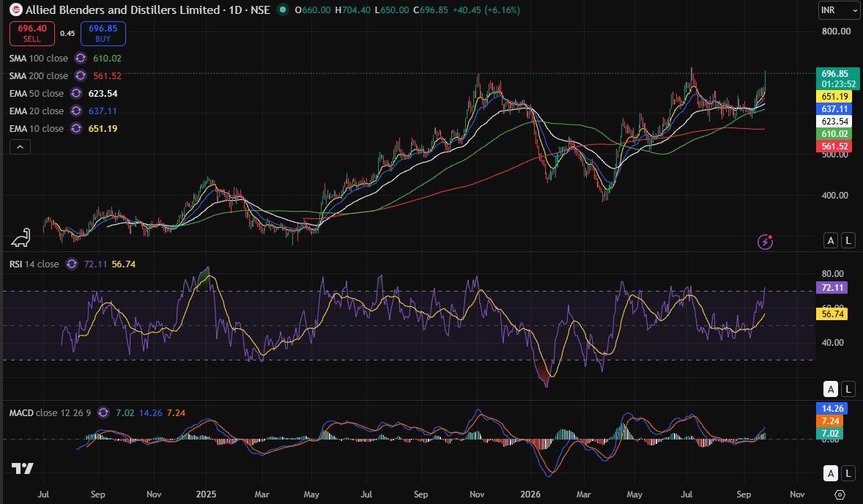
Task: Select the RSI 14 close indicator label
Action: tap(34, 264)
